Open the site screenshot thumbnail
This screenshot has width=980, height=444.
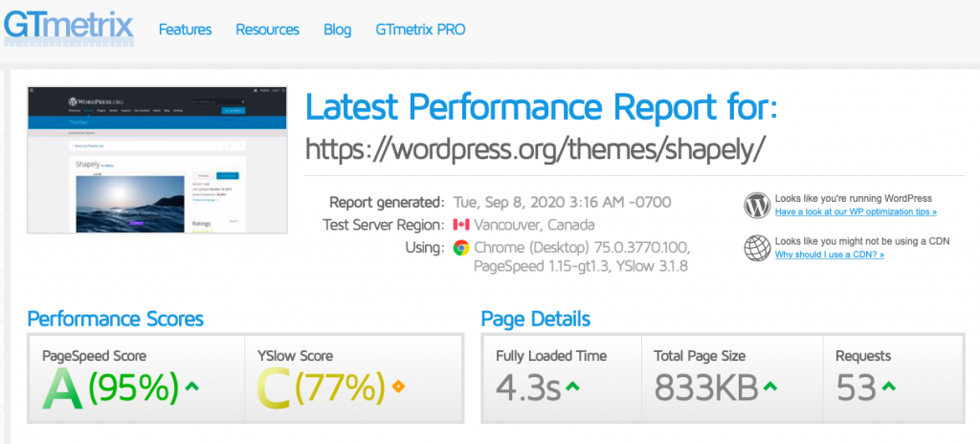158,160
